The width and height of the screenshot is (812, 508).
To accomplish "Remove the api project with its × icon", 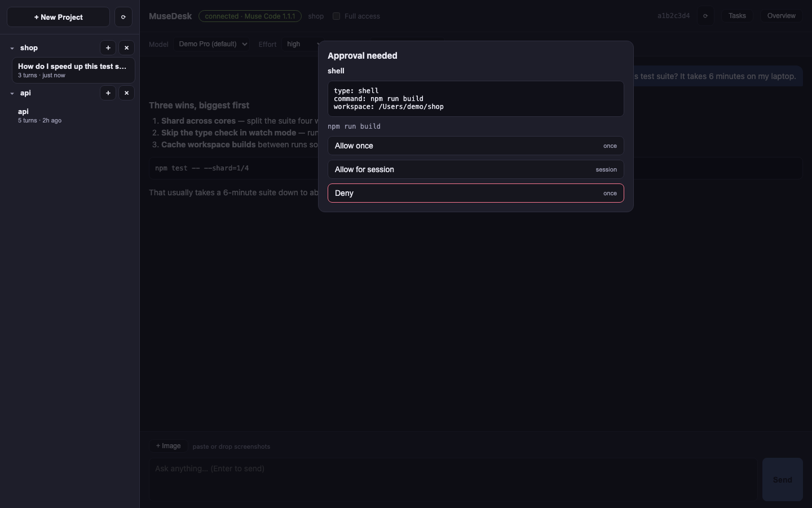I will tap(126, 93).
